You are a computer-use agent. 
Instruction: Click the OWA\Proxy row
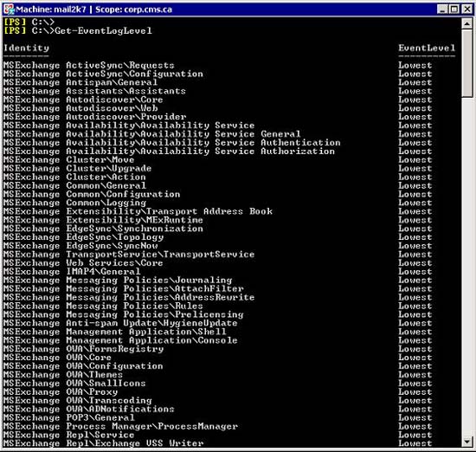coord(217,392)
